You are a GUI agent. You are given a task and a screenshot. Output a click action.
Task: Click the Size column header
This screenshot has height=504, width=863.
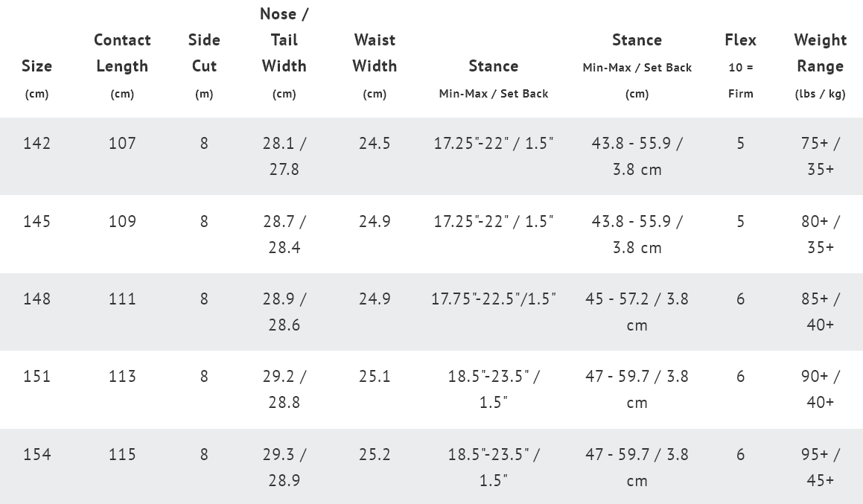click(x=36, y=66)
